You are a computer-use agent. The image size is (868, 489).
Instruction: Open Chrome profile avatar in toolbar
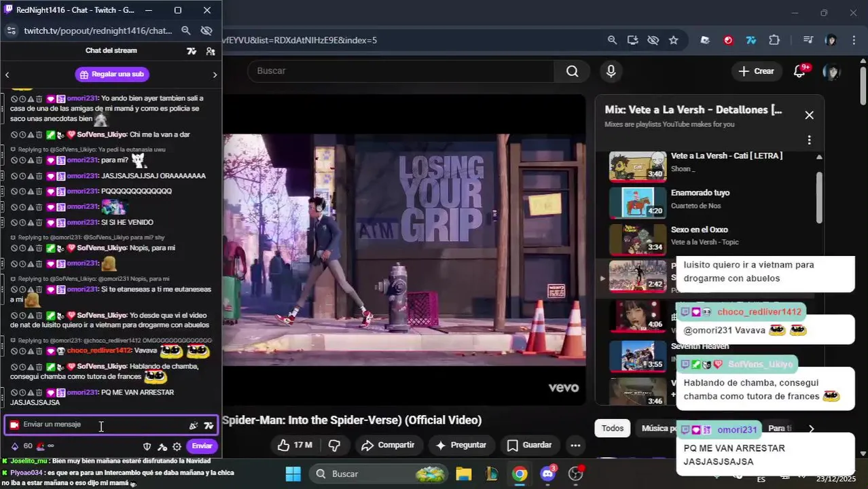click(831, 40)
